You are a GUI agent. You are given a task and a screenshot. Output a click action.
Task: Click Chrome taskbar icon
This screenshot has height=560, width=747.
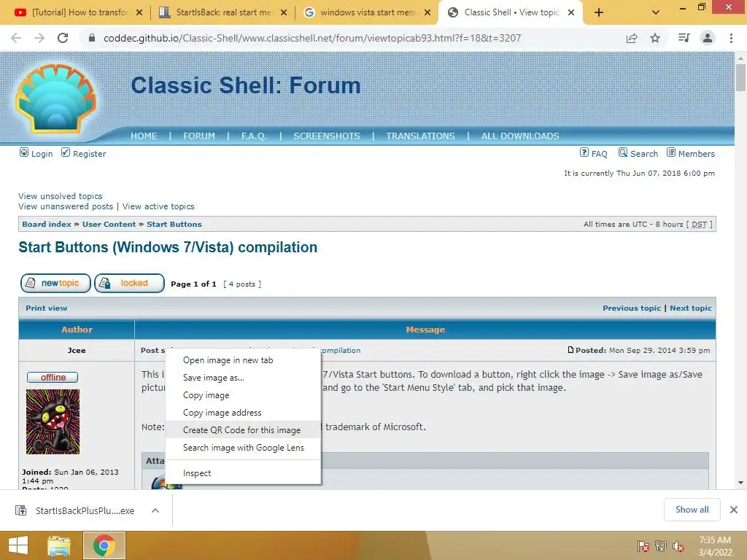[x=104, y=545]
